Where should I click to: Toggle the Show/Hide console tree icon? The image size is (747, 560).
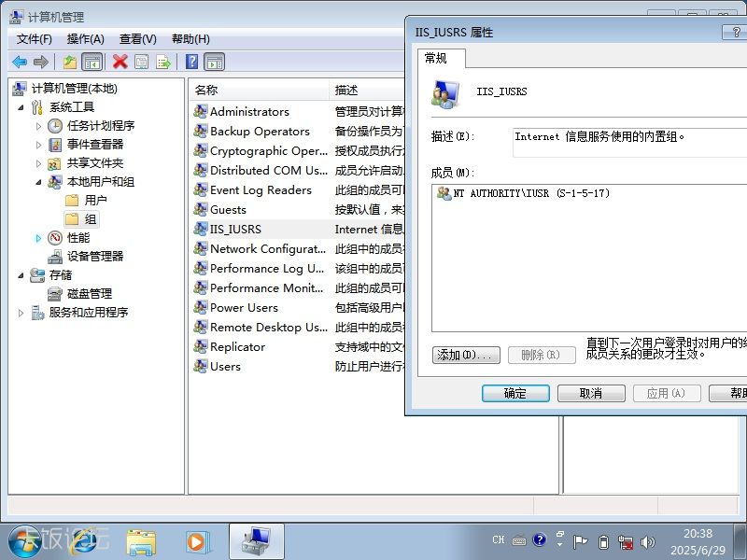(92, 62)
